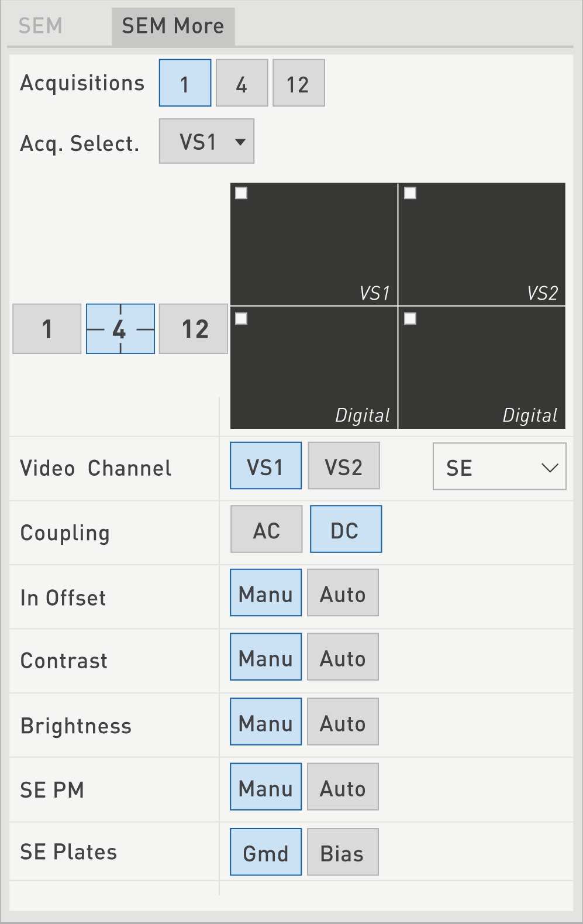This screenshot has height=924, width=583.
Task: Enable the bottom-left Digital pane checkbox
Action: point(242,318)
